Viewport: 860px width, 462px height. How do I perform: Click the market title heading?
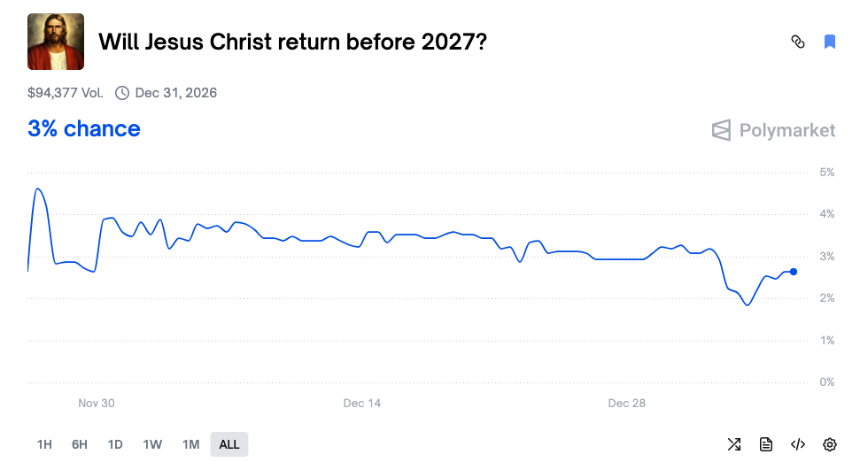(x=292, y=42)
